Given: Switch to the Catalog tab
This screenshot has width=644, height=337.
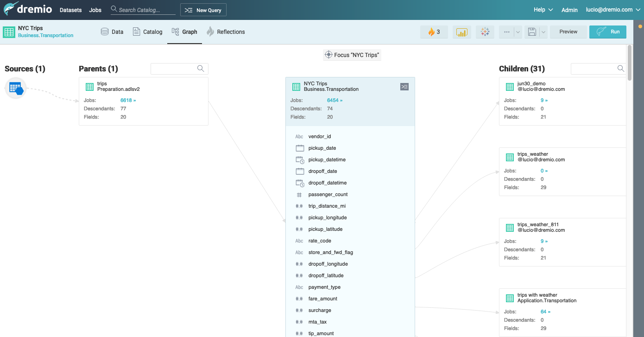Looking at the screenshot, I should pyautogui.click(x=147, y=32).
